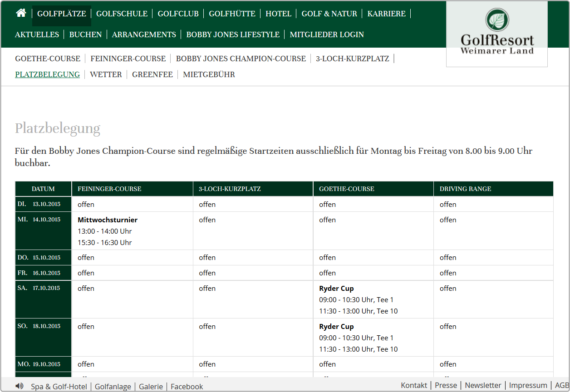Viewport: 570px width, 392px height.
Task: Click Saturday's 09:00 - 10:30 Uhr, Tee 1
Action: coord(356,300)
